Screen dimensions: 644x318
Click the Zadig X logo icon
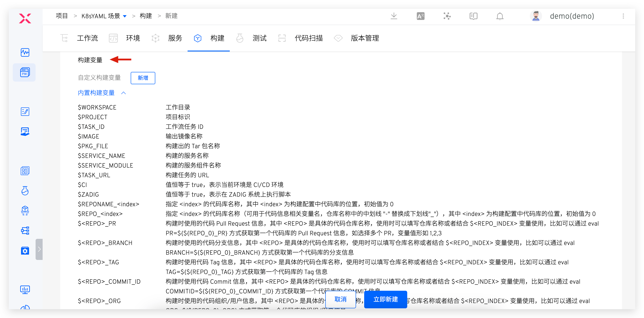[x=25, y=18]
